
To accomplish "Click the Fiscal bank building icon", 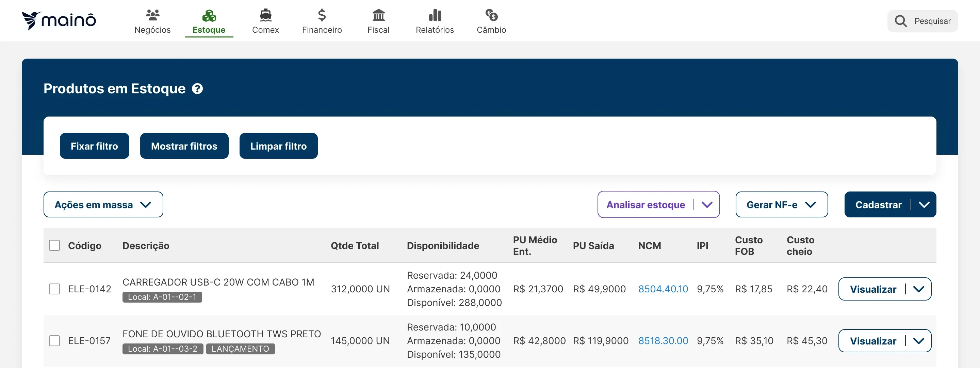I will click(378, 15).
